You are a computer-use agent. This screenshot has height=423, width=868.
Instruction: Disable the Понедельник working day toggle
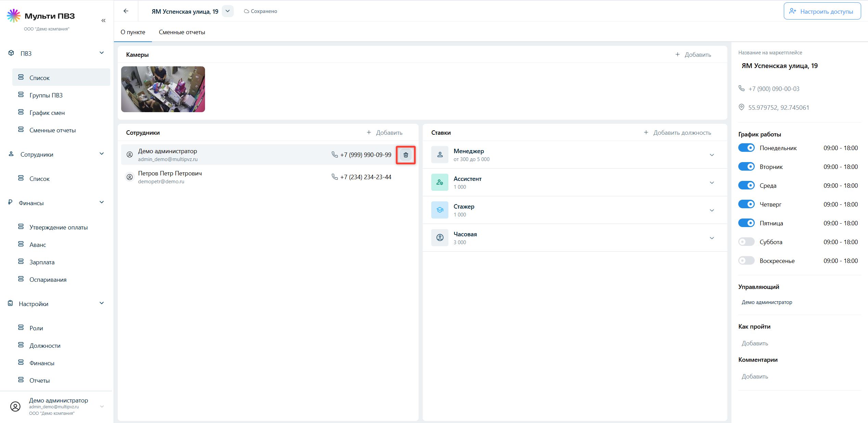[746, 148]
